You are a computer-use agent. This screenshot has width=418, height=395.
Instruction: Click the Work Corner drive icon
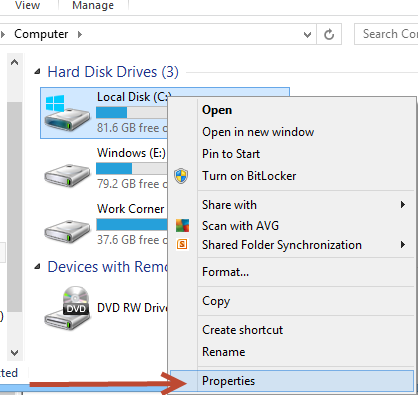pos(67,231)
